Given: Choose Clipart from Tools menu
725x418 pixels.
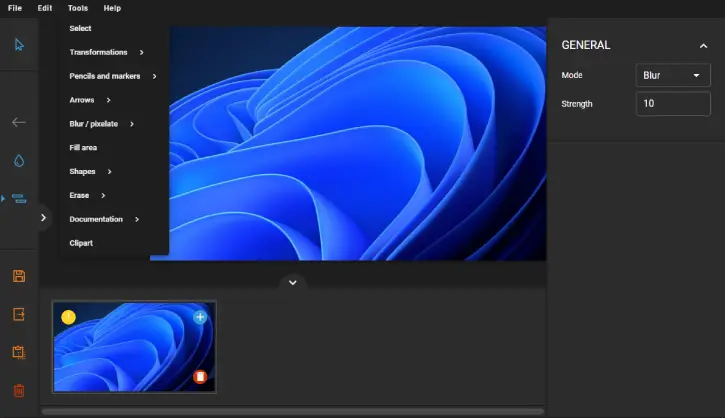Looking at the screenshot, I should pyautogui.click(x=81, y=243).
